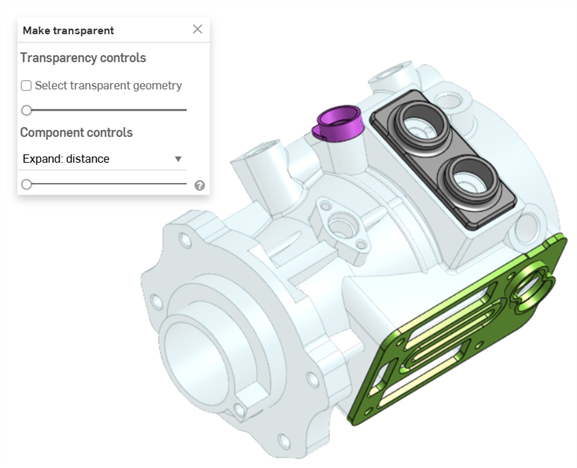Click the component distance slider handle
This screenshot has width=577, height=468.
[x=26, y=184]
